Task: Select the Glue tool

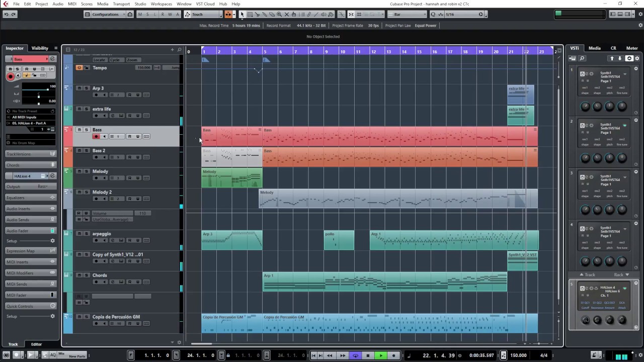Action: click(x=265, y=14)
